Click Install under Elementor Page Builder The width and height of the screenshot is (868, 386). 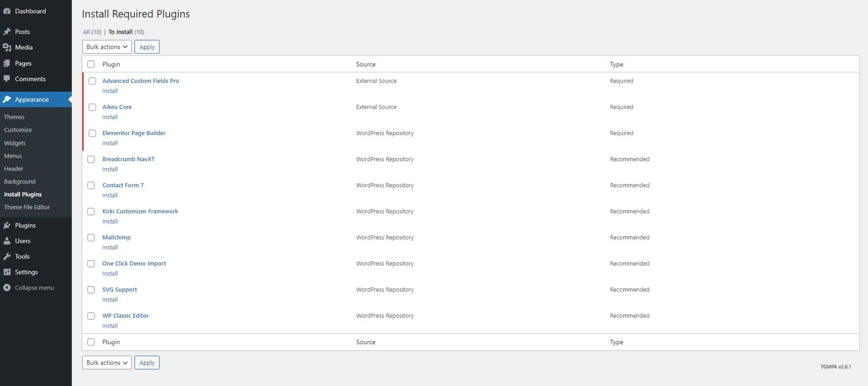(110, 143)
